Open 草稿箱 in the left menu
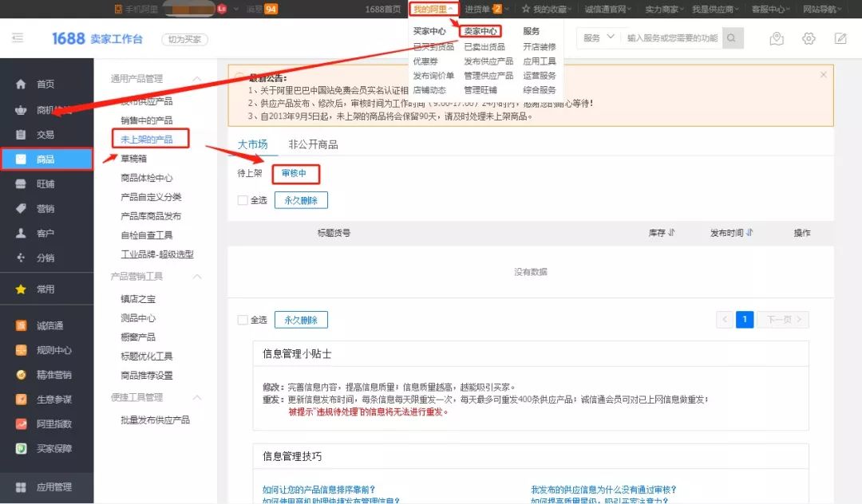862x504 pixels. 133,159
